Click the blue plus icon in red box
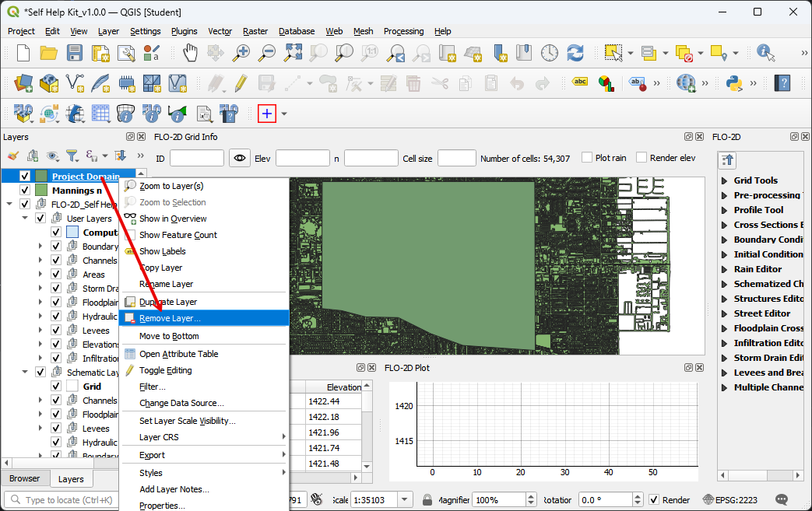The image size is (812, 511). [267, 114]
